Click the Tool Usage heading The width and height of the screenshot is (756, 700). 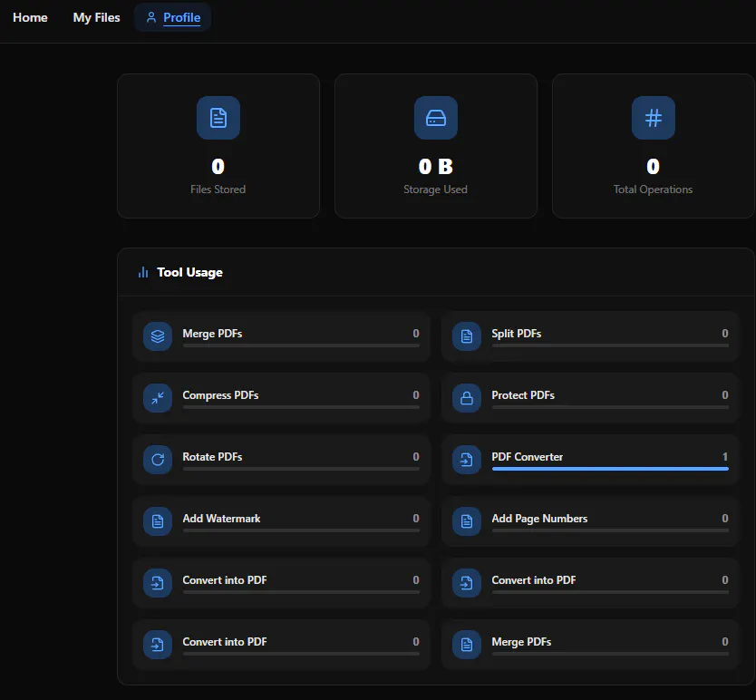(x=190, y=273)
